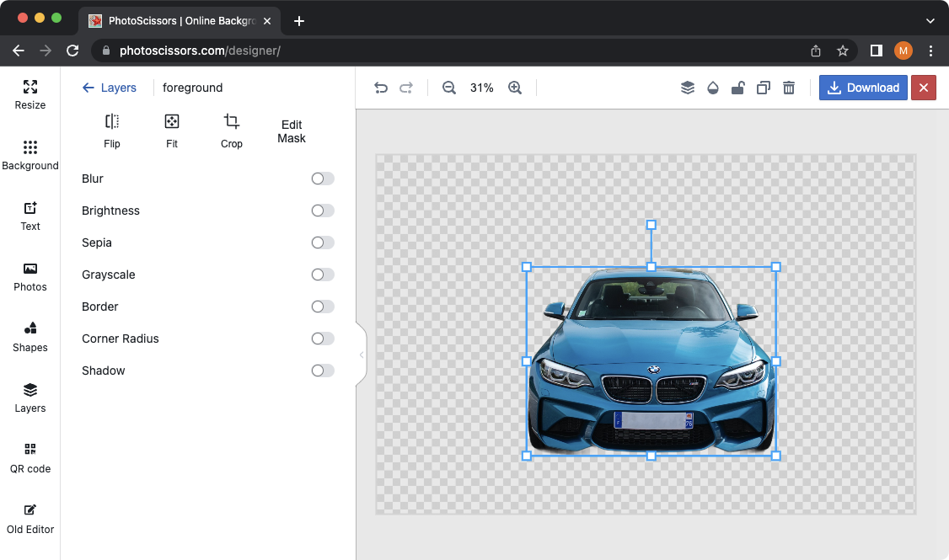Open the Shapes sidebar section

pos(30,337)
